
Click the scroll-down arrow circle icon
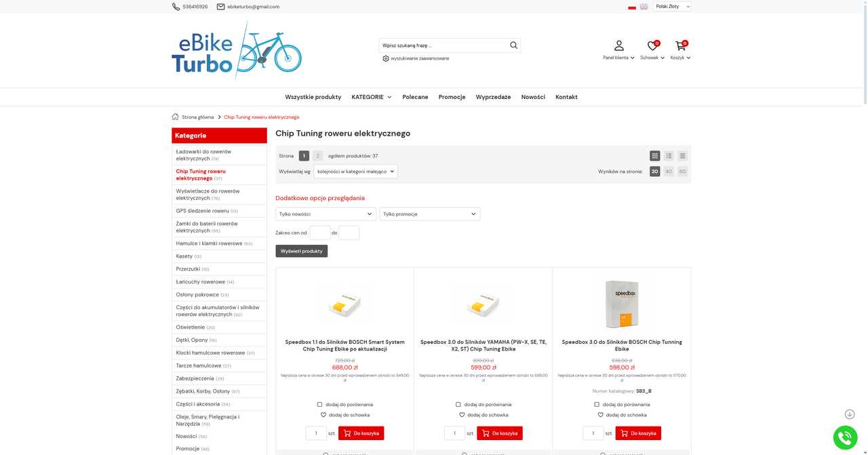[849, 414]
